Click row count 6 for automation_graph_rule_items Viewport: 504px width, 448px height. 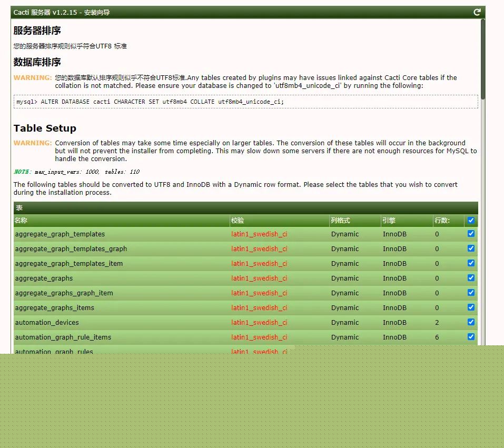pos(437,337)
